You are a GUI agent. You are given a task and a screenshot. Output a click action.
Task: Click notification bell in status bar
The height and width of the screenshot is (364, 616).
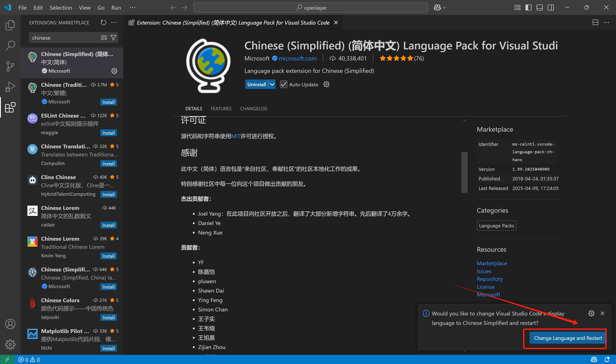pos(607,360)
